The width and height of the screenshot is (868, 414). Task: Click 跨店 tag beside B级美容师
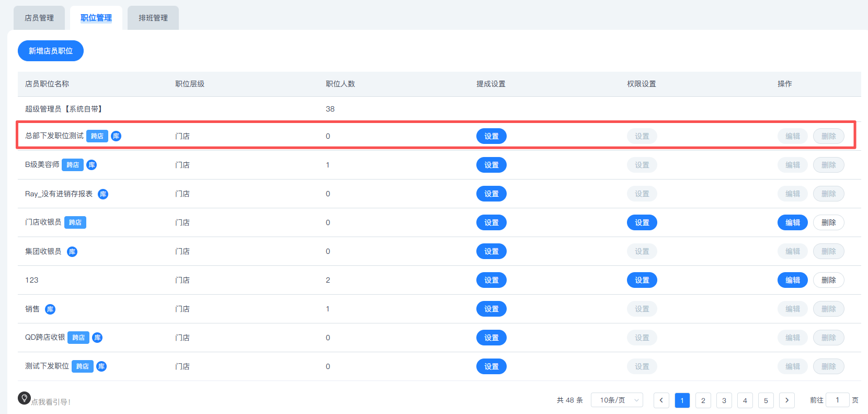coord(73,165)
